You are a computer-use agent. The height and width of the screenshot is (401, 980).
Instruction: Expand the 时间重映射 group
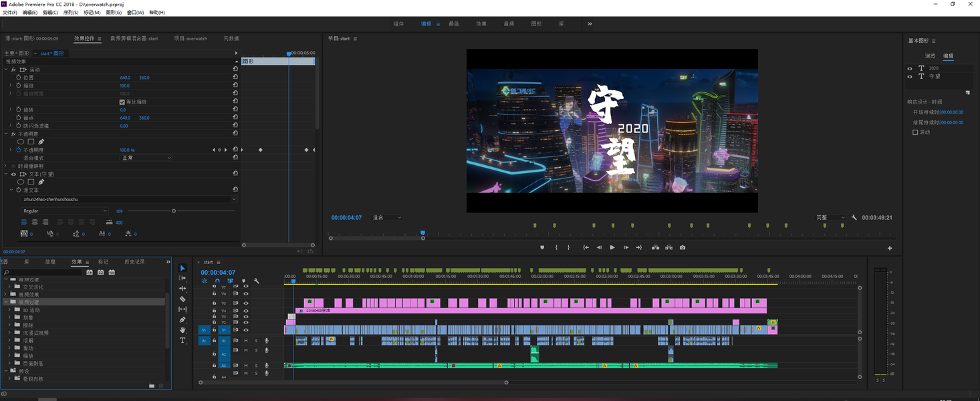[x=6, y=166]
